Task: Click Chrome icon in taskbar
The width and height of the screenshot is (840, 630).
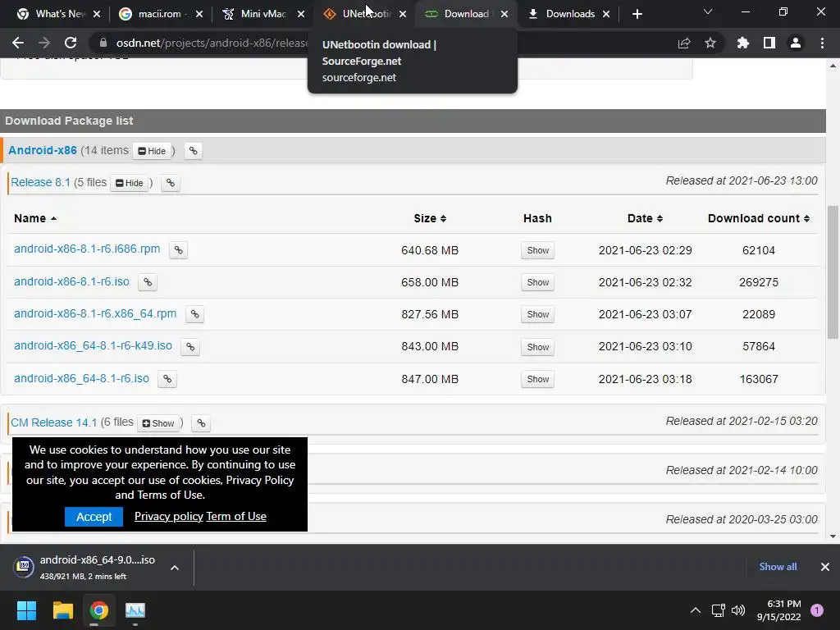Action: [x=99, y=610]
